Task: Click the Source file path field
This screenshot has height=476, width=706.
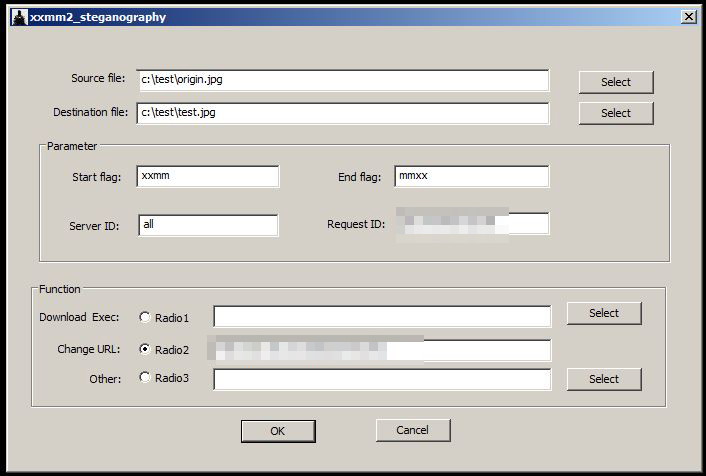Action: [343, 80]
